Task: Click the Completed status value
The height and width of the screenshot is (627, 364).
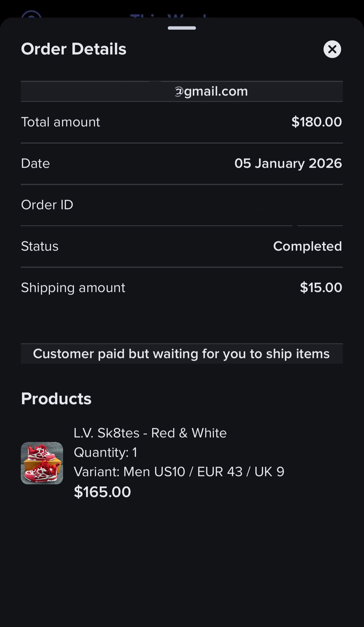Action: pyautogui.click(x=307, y=246)
